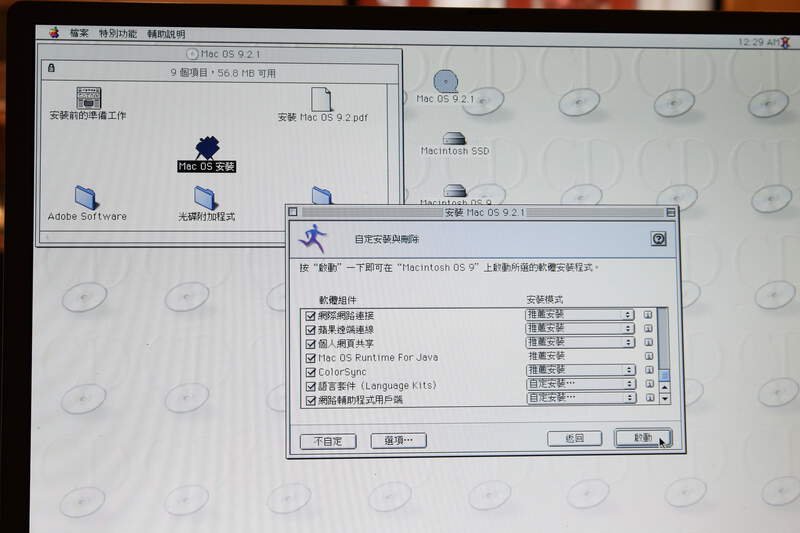Screen dimensions: 800x533
Task: Open the 輔助說明 menu
Action: 166,34
